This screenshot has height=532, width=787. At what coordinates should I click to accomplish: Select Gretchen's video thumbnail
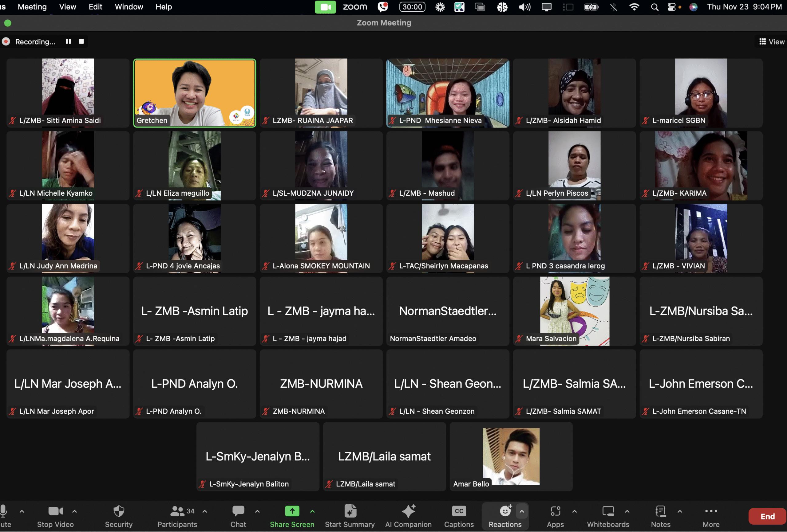[194, 93]
